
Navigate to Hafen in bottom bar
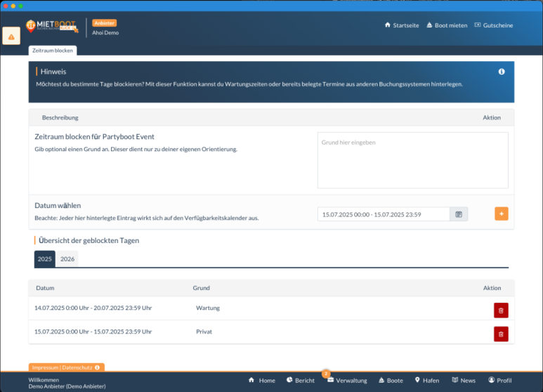pyautogui.click(x=428, y=380)
